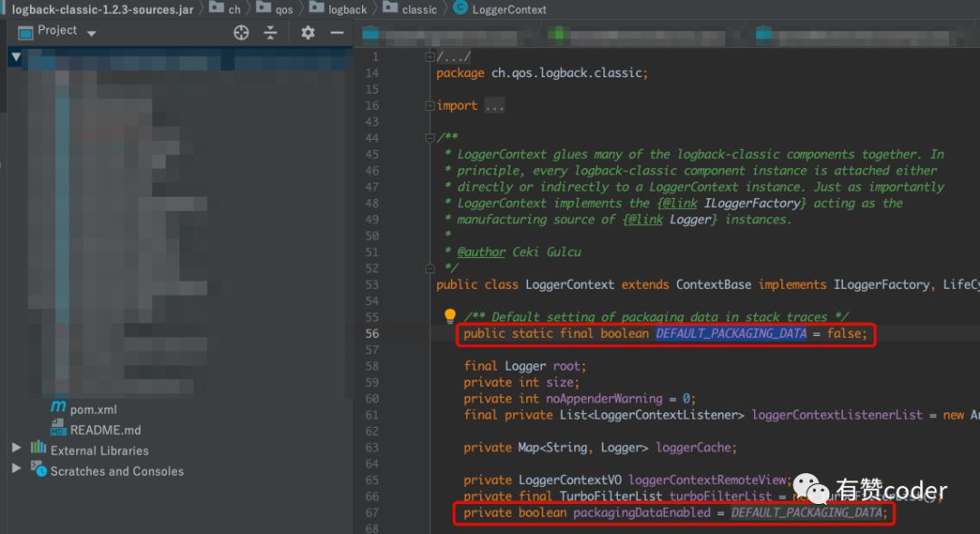The image size is (980, 534).
Task: Click the External Libraries bar-chart icon
Action: (x=38, y=449)
